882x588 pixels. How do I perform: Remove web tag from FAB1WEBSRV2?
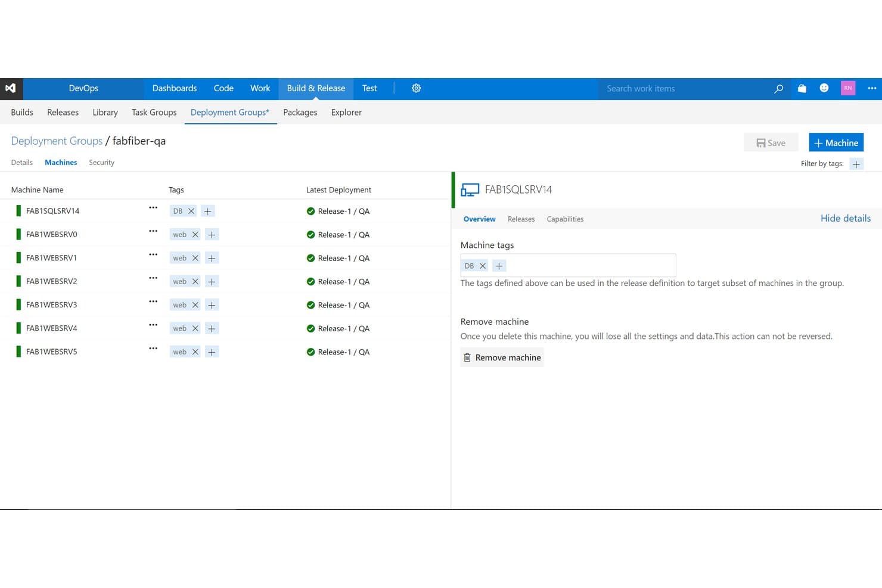coord(195,281)
